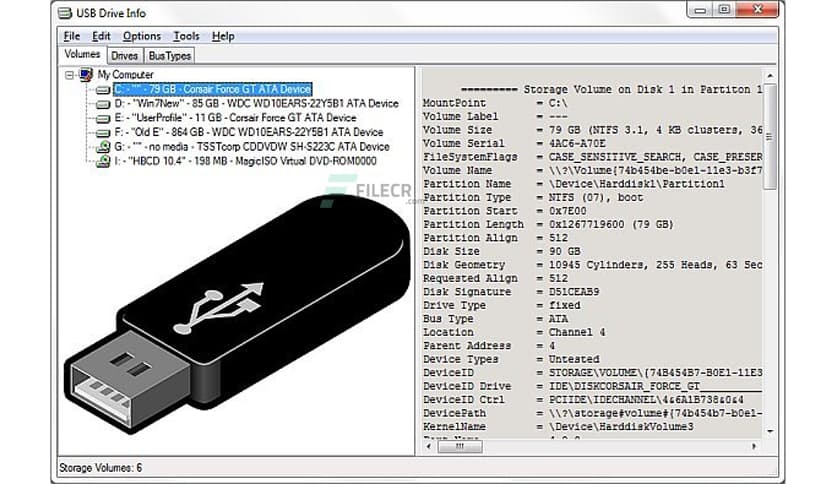Viewport: 836px width, 484px height.
Task: Select I: HBCD 10.4 MagicISO Virtual DVD-ROM
Action: 245,161
